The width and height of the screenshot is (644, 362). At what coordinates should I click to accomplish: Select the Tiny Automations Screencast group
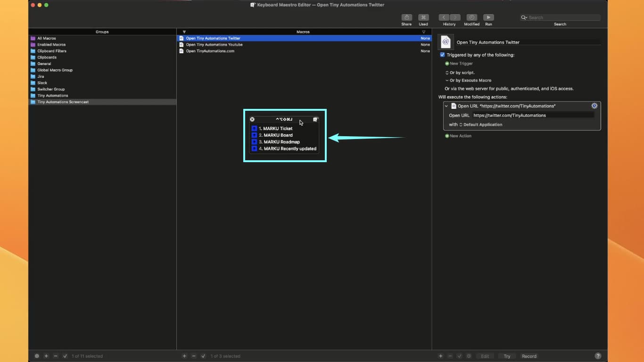(102, 102)
